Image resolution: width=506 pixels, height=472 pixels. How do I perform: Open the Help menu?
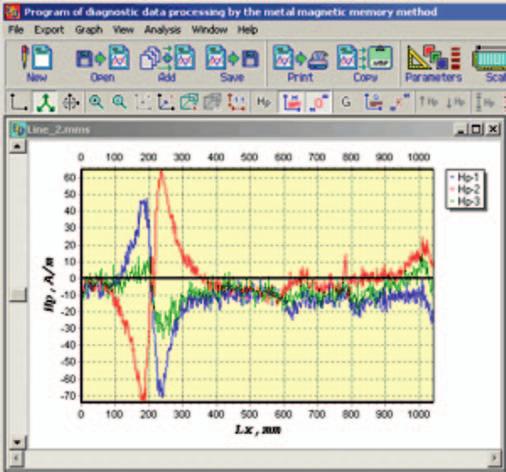click(x=247, y=30)
